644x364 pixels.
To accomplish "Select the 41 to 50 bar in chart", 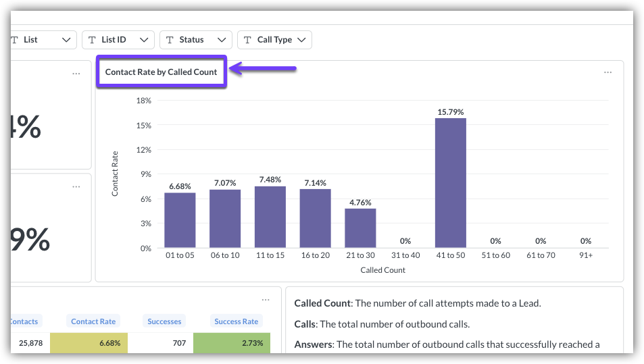I will [450, 183].
